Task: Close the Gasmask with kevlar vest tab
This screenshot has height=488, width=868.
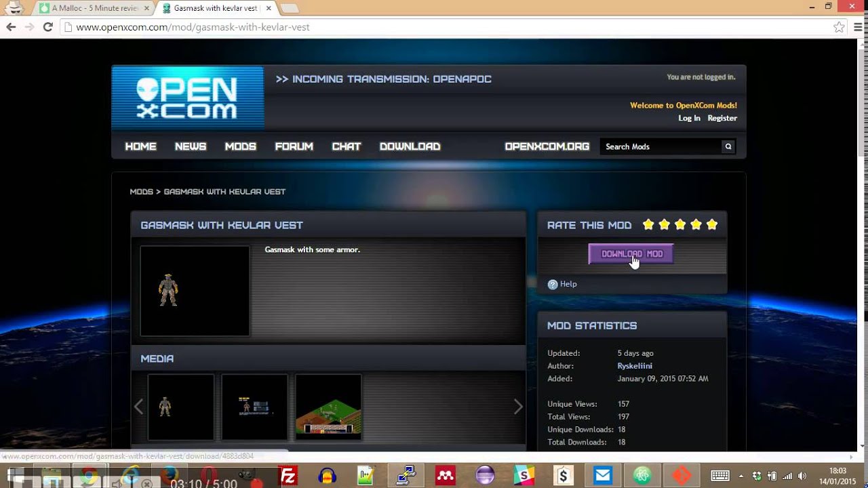Action: 267,9
